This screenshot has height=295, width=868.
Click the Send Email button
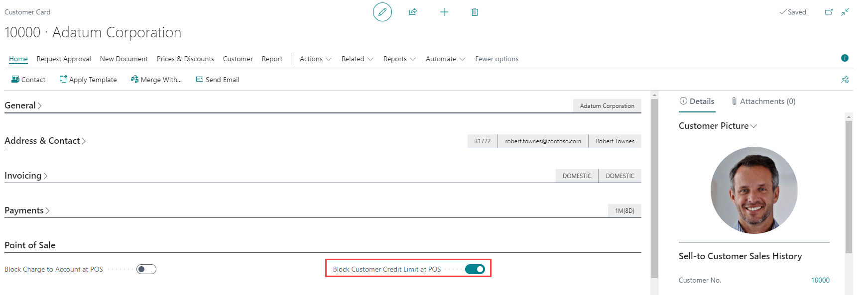point(218,80)
